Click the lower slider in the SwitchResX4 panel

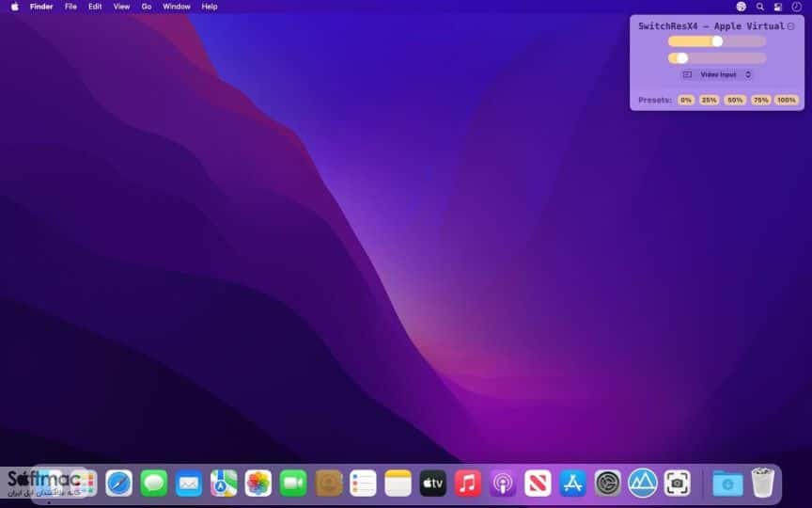pyautogui.click(x=717, y=58)
